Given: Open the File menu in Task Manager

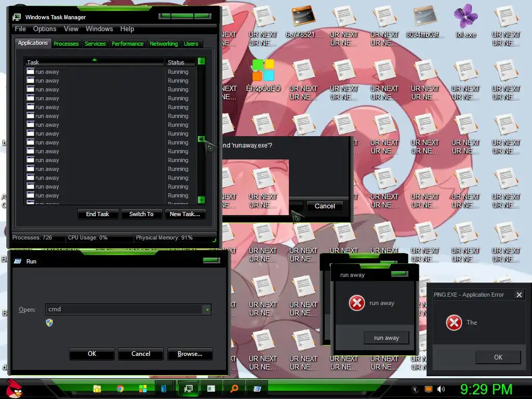Looking at the screenshot, I should click(x=20, y=29).
